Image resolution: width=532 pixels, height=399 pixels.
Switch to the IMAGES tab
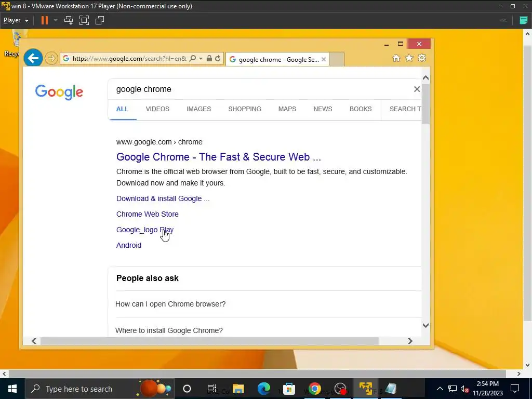pos(198,109)
